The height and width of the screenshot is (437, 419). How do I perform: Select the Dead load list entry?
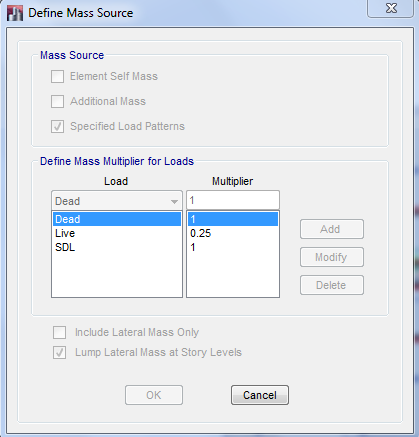pyautogui.click(x=117, y=219)
